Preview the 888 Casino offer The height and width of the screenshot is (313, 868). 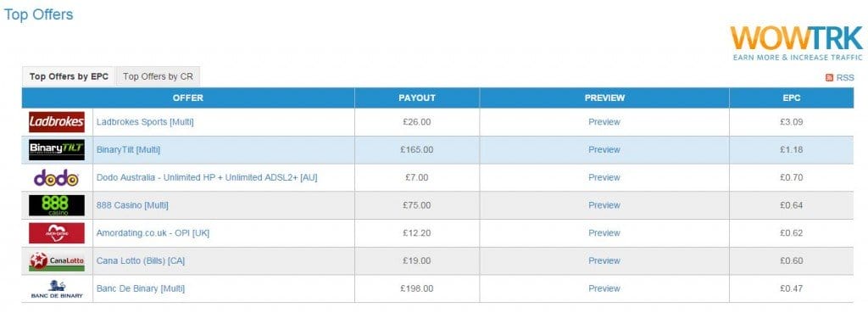(604, 205)
